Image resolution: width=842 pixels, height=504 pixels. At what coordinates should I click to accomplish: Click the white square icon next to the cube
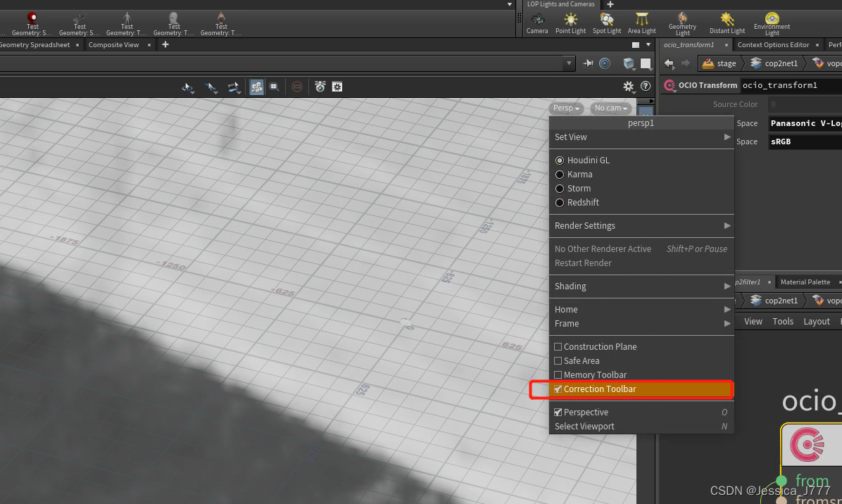646,63
